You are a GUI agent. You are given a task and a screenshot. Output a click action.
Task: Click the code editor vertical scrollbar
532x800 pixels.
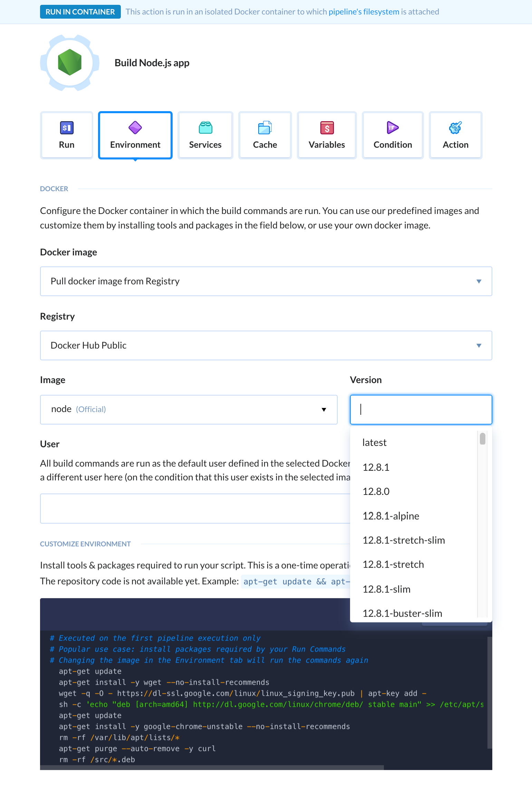coord(490,693)
